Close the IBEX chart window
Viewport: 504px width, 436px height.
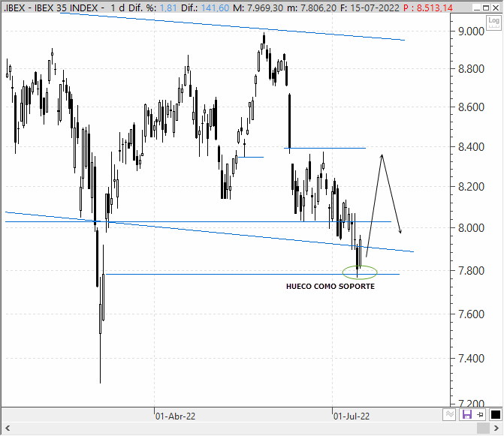496,8
